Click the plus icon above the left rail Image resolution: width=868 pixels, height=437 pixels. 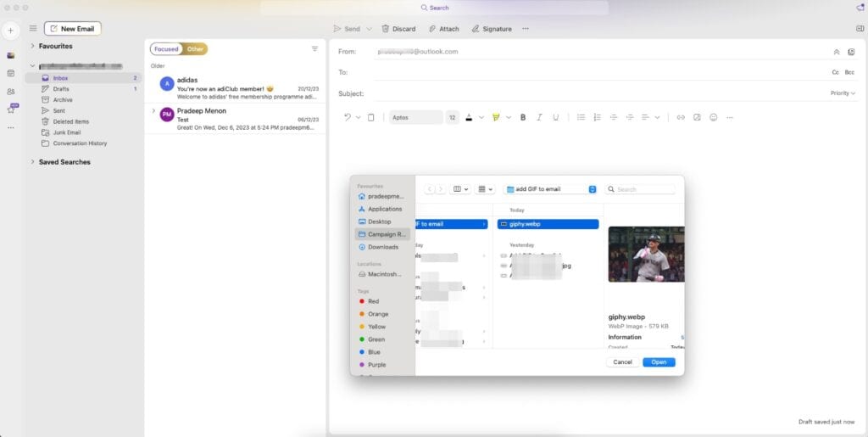10,31
